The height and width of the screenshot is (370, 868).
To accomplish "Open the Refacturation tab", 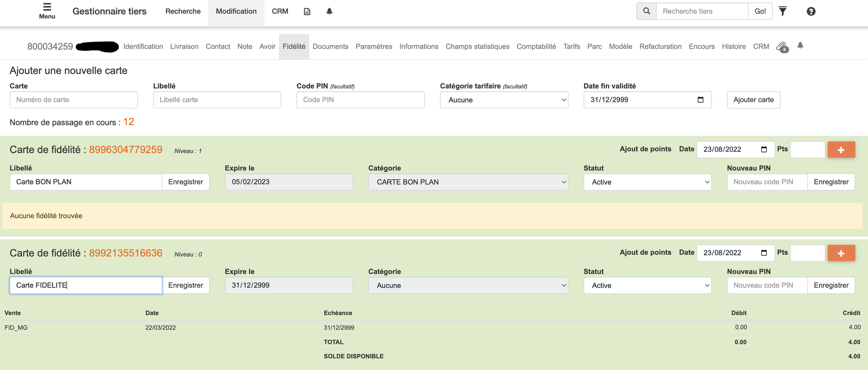I will [x=660, y=47].
